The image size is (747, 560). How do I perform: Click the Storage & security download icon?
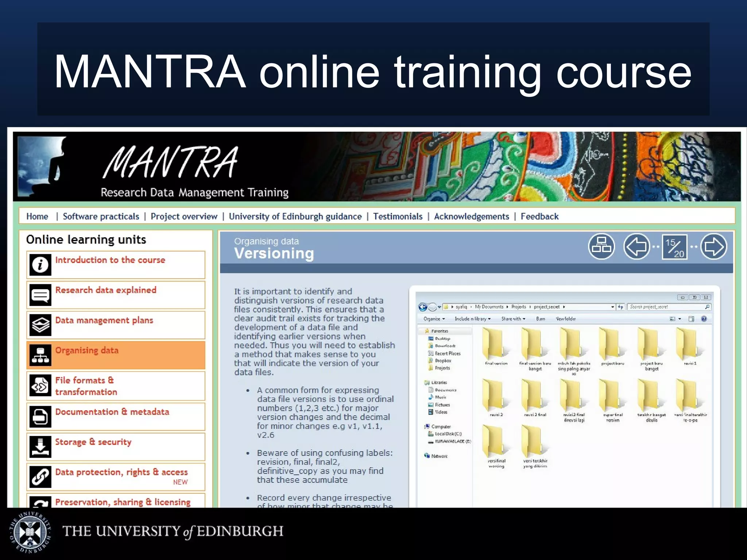40,446
